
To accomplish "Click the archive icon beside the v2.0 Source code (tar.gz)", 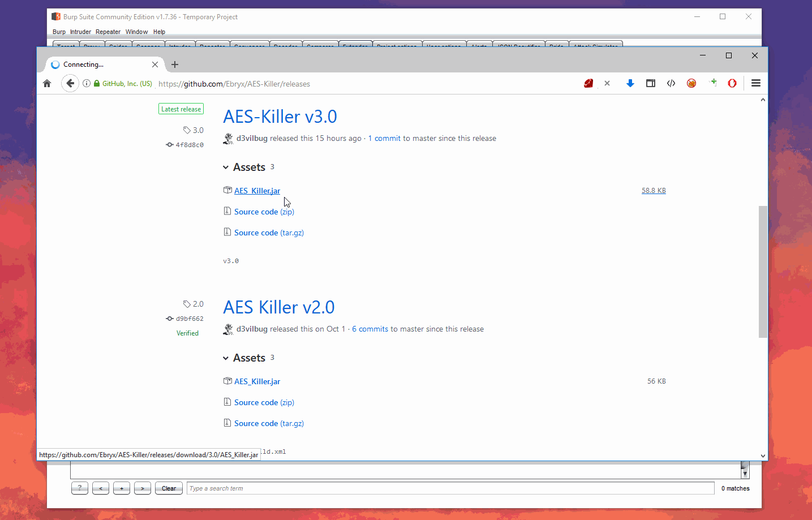I will 227,423.
